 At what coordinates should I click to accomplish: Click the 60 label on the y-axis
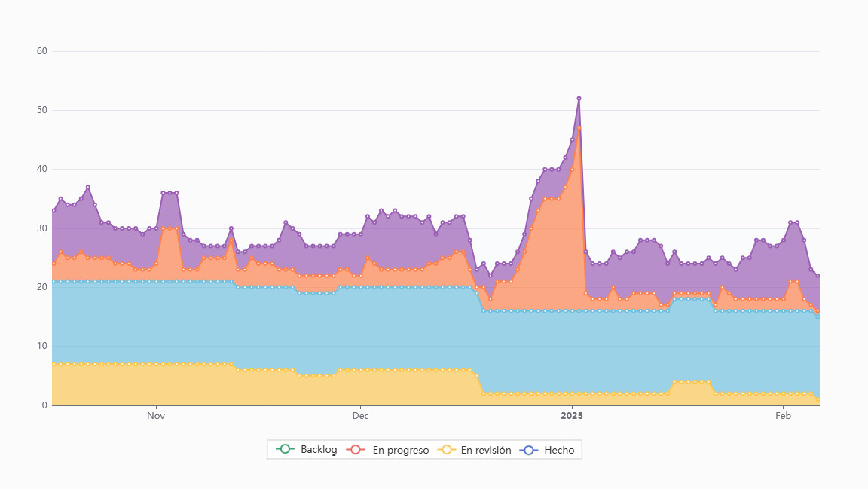(x=41, y=51)
